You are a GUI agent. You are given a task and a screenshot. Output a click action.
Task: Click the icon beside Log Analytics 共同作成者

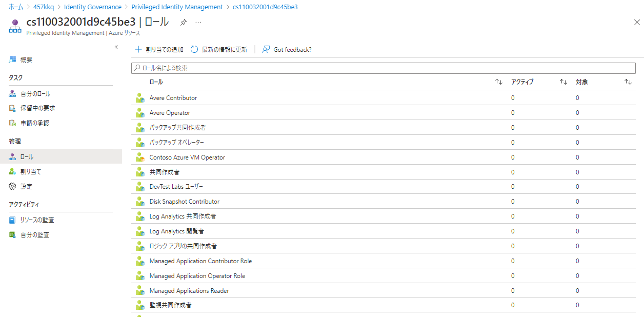(x=140, y=216)
